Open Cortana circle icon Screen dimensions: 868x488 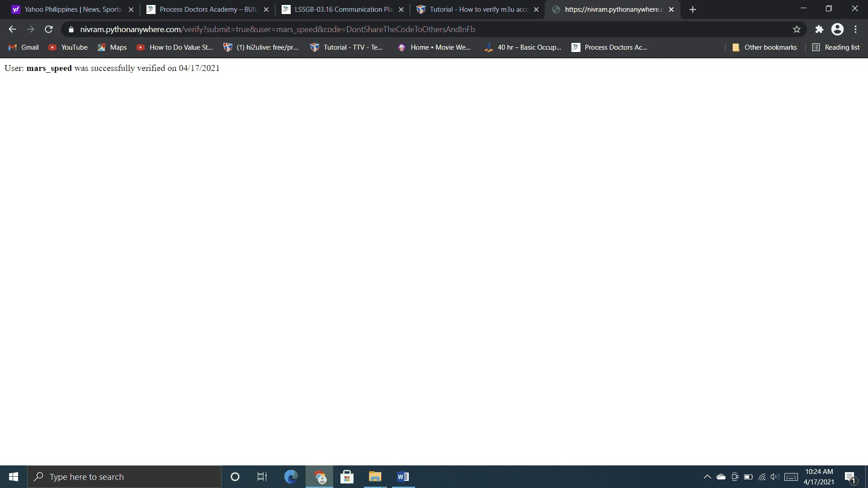pyautogui.click(x=235, y=477)
